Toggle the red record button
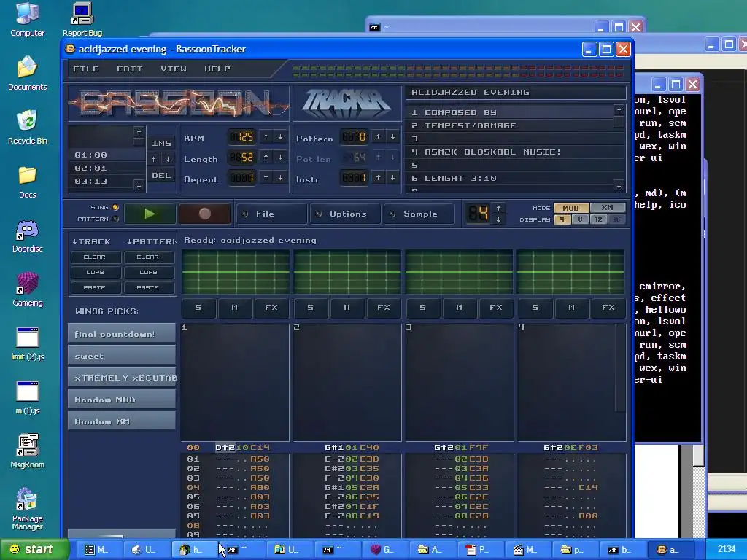747x560 pixels. pos(205,214)
